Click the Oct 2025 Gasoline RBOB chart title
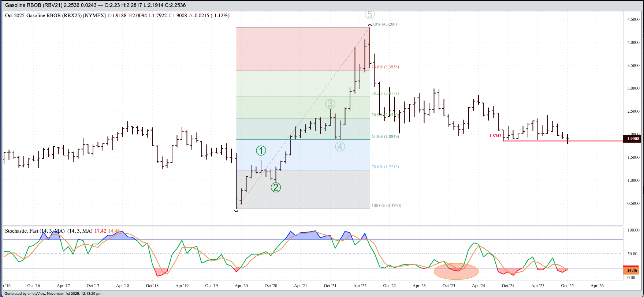The width and height of the screenshot is (644, 297). tap(55, 16)
